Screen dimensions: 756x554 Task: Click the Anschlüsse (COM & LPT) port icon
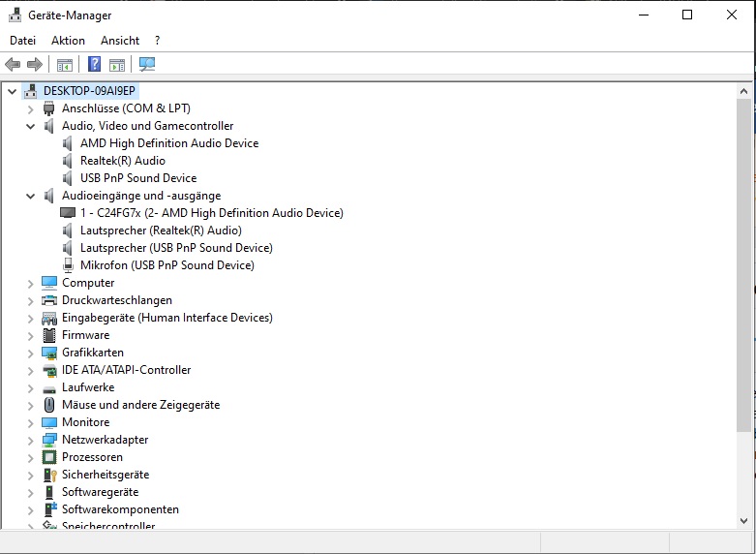[x=48, y=108]
